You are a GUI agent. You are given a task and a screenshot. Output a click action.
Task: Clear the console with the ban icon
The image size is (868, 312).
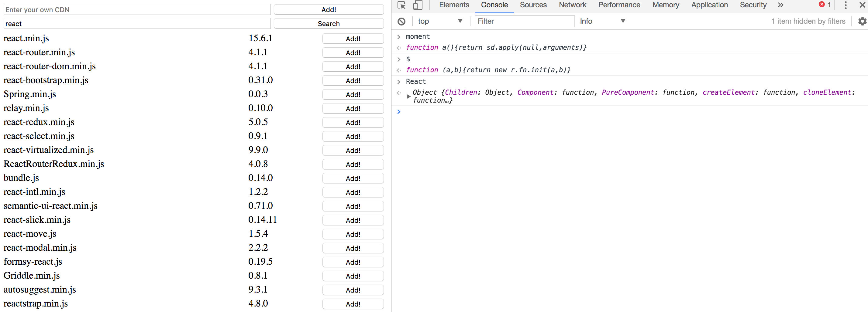pyautogui.click(x=401, y=22)
